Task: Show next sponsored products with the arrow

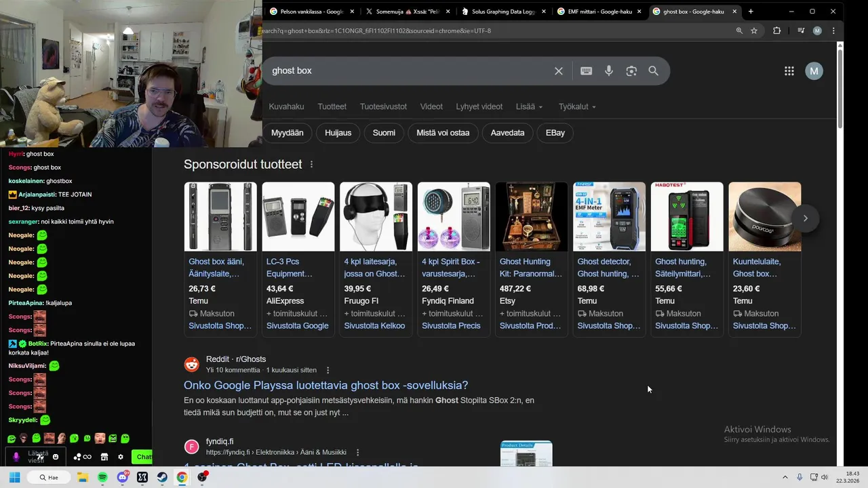Action: tap(805, 218)
